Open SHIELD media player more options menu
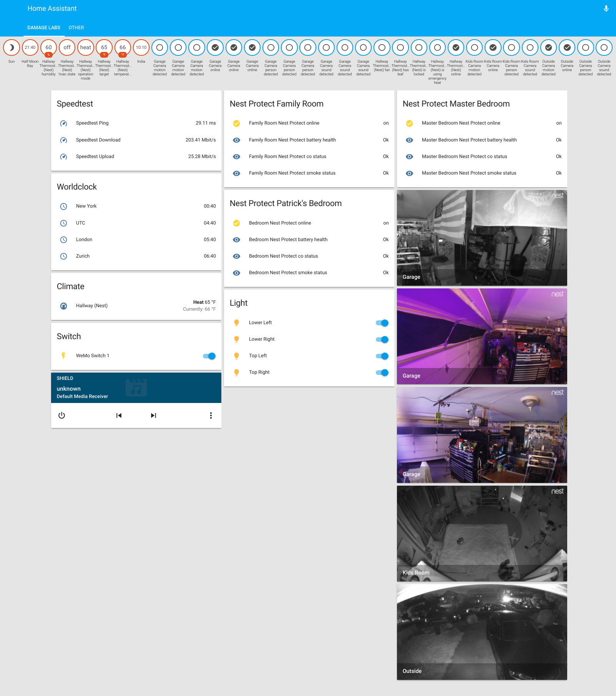The image size is (616, 696). 211,415
